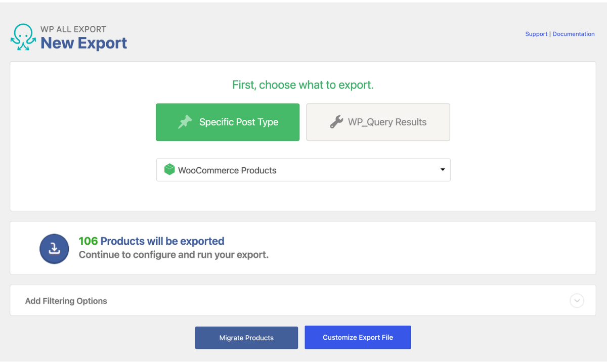
Task: Open the Documentation link
Action: [574, 34]
